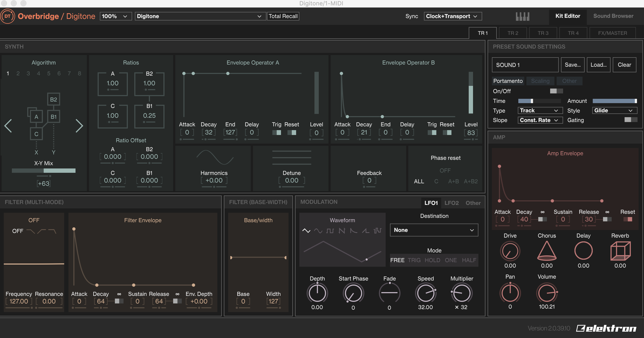Open the Sound Browser tab
644x338 pixels.
[613, 16]
